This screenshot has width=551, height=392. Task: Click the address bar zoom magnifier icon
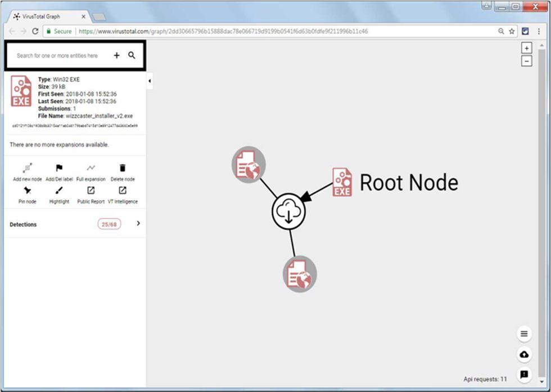(x=501, y=31)
